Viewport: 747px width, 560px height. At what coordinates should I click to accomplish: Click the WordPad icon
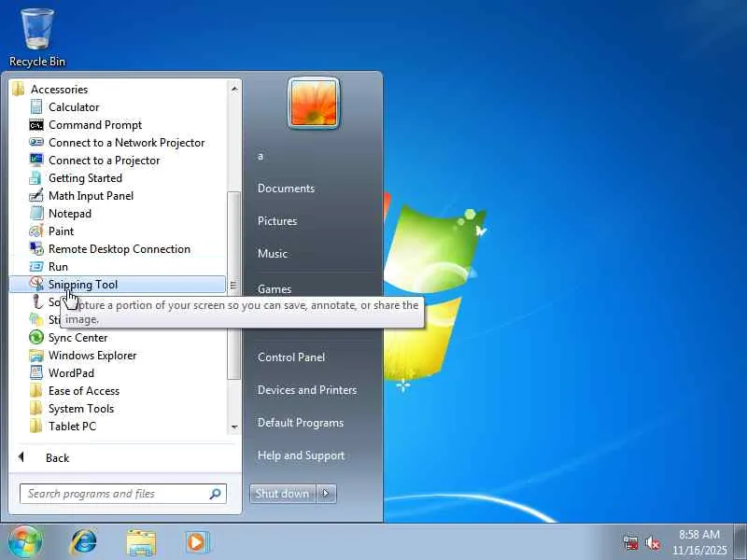tap(36, 372)
